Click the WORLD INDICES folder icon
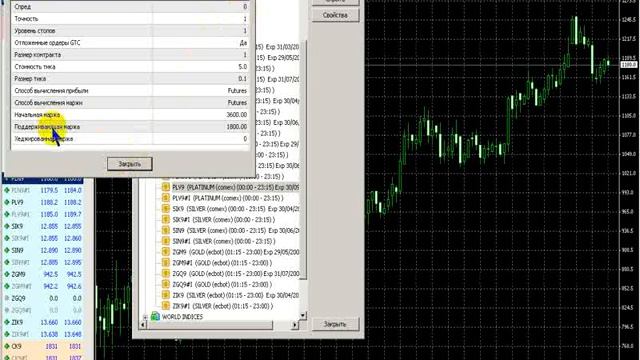Screen dimensions: 640x360 click(155, 316)
